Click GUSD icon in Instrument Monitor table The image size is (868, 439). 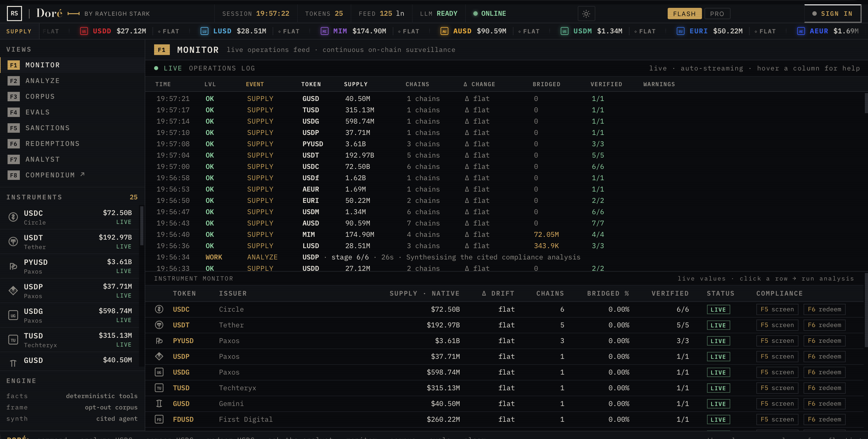(159, 404)
